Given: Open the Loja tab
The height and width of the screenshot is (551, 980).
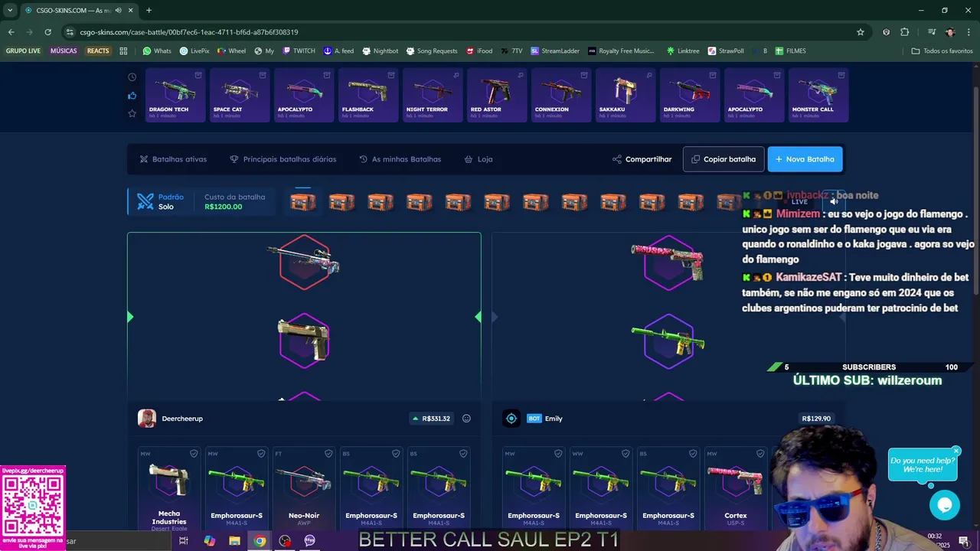Looking at the screenshot, I should (478, 159).
